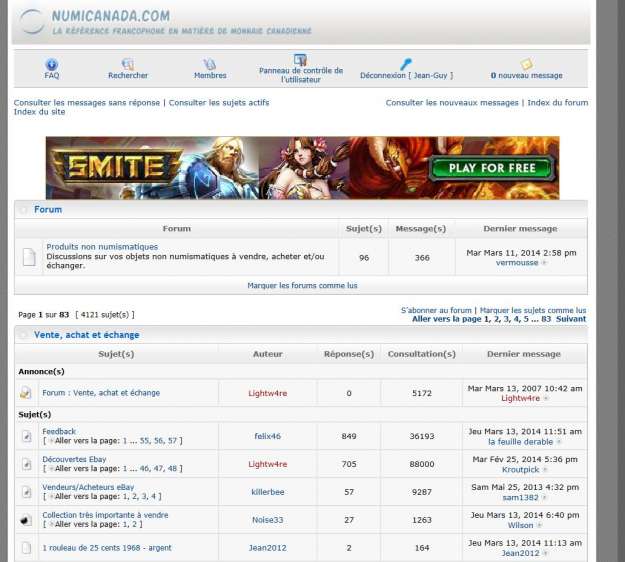Click the FAQ icon

click(52, 64)
